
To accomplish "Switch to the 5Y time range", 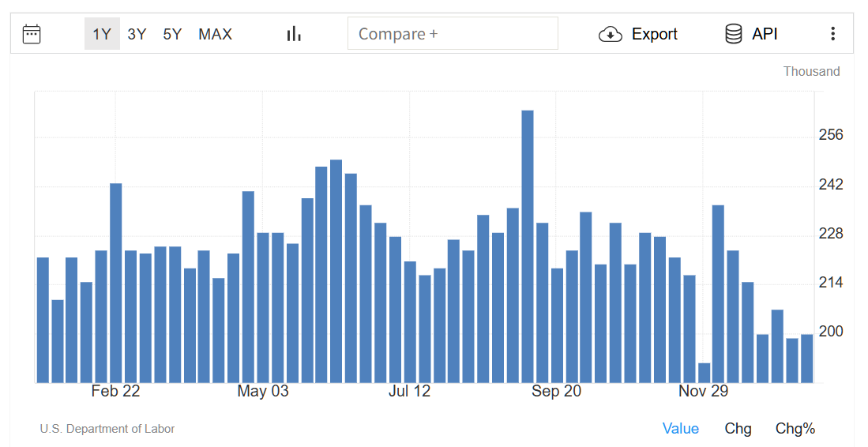I will click(x=172, y=34).
